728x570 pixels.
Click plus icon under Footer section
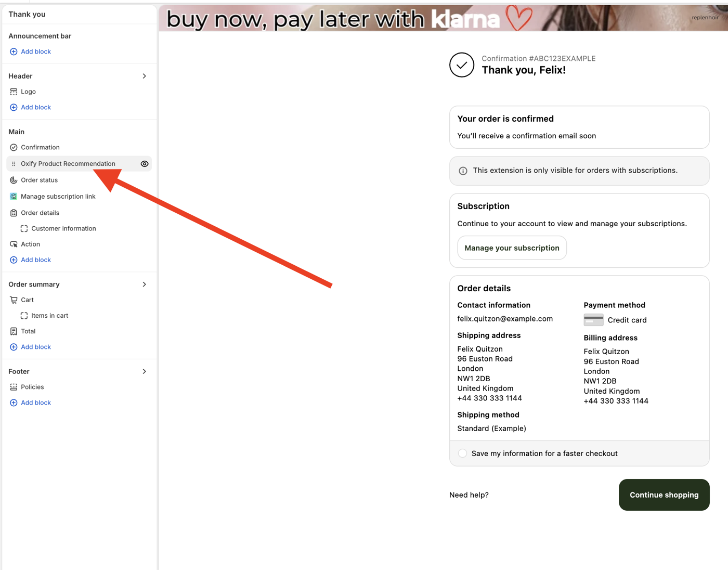pos(14,403)
